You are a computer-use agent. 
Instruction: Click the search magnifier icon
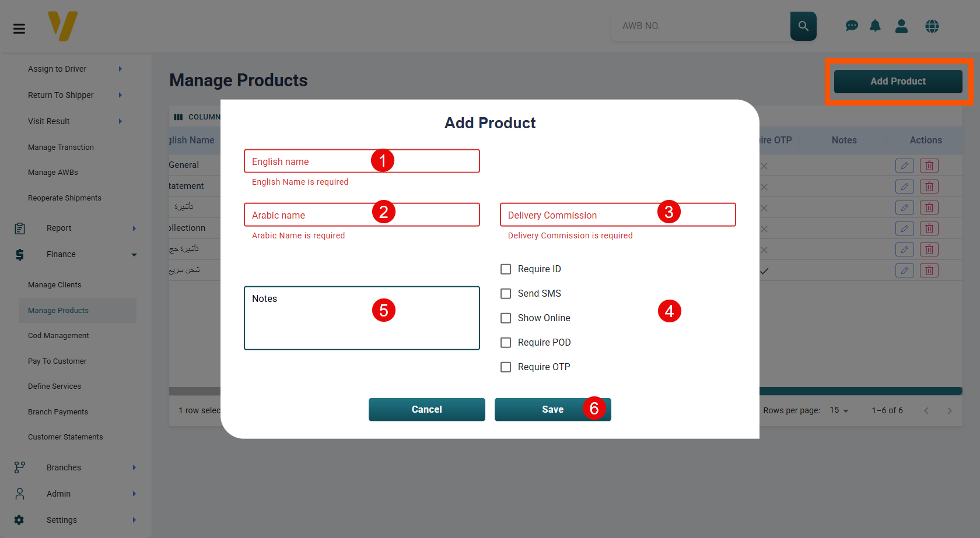pyautogui.click(x=803, y=26)
